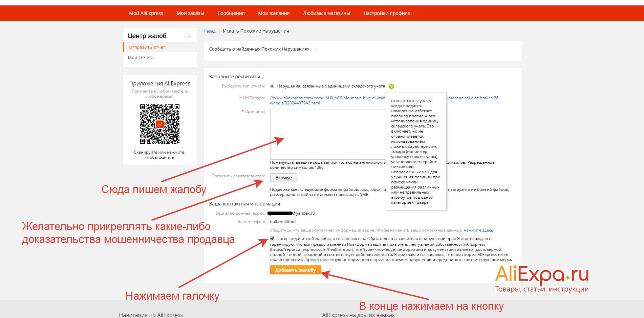Open Любимые магазины

[326, 13]
